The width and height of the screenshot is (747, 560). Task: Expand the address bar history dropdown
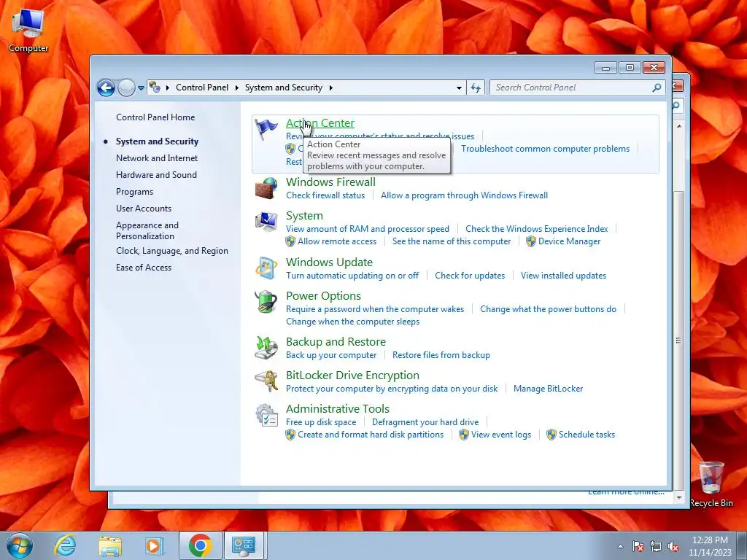coord(459,87)
